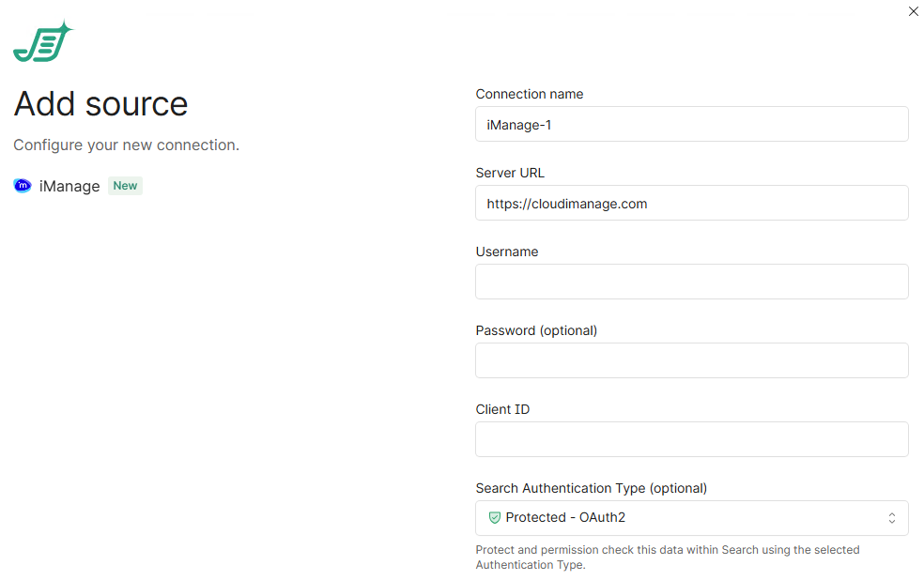Click the Username field label

pyautogui.click(x=506, y=252)
